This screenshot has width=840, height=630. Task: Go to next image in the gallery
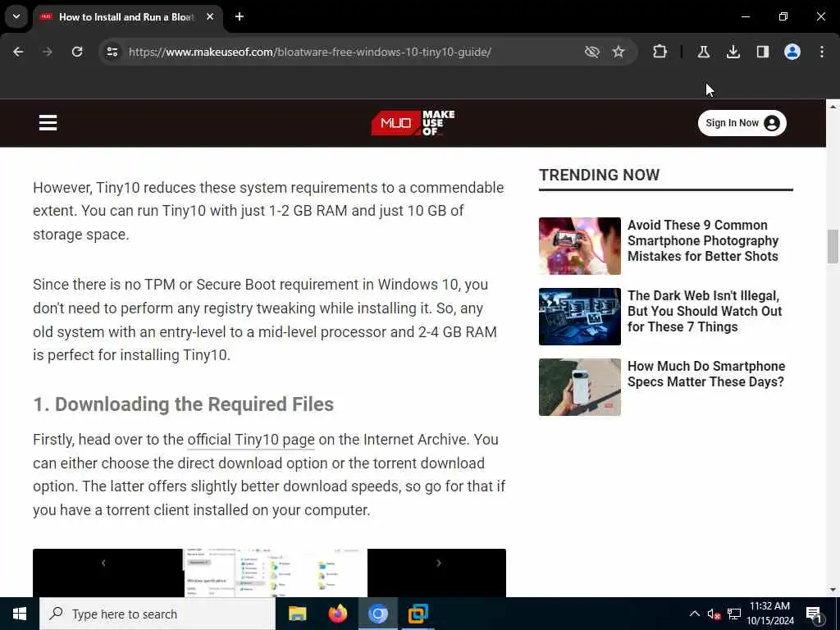439,563
